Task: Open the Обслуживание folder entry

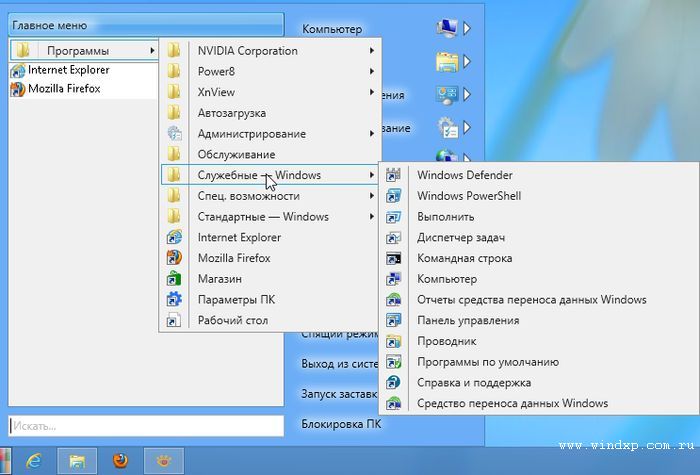Action: click(271, 154)
